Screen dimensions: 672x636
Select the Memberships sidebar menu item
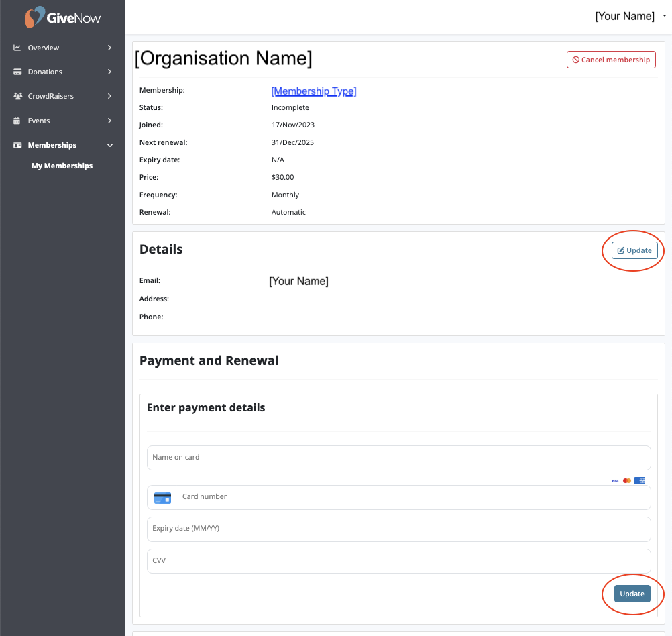point(62,145)
